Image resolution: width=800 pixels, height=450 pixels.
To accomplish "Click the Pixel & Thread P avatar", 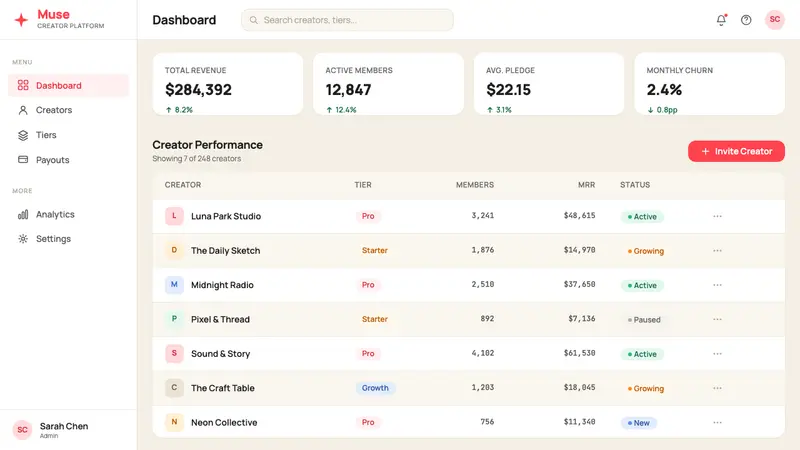I will (174, 319).
